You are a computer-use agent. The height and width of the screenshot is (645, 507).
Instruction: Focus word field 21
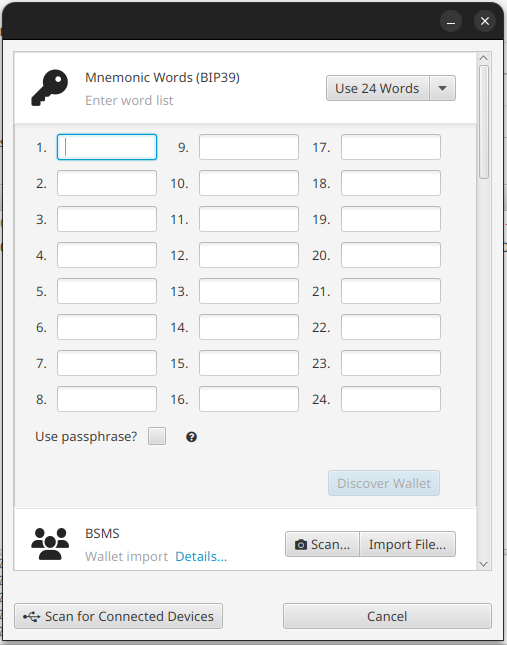tap(391, 291)
